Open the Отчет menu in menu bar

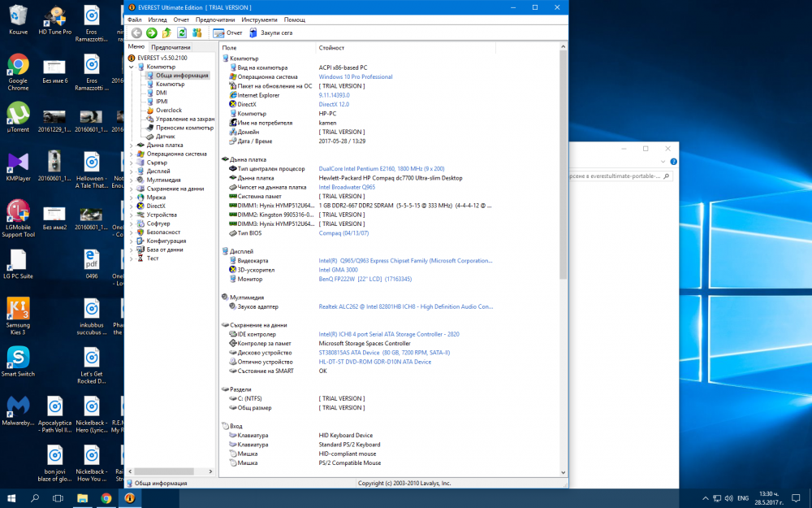[x=181, y=20]
